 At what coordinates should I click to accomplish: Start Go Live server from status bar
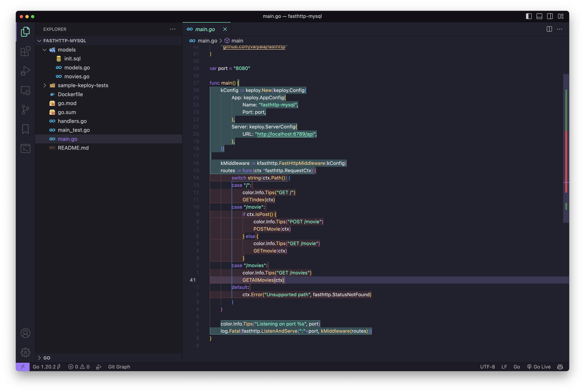pos(539,367)
